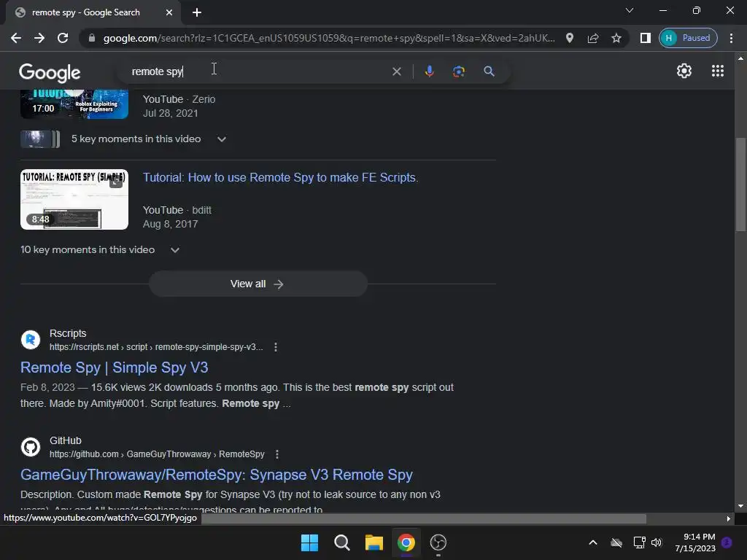Open Rscripts site favicon

[x=31, y=340]
